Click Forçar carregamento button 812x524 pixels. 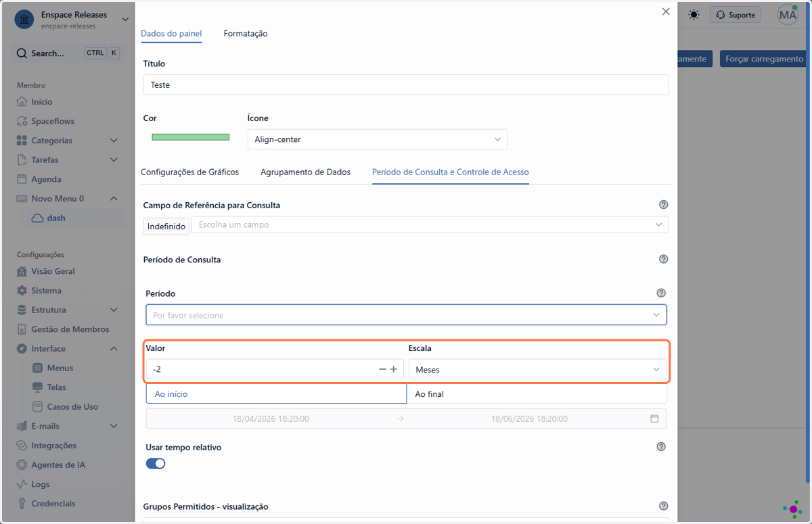764,59
